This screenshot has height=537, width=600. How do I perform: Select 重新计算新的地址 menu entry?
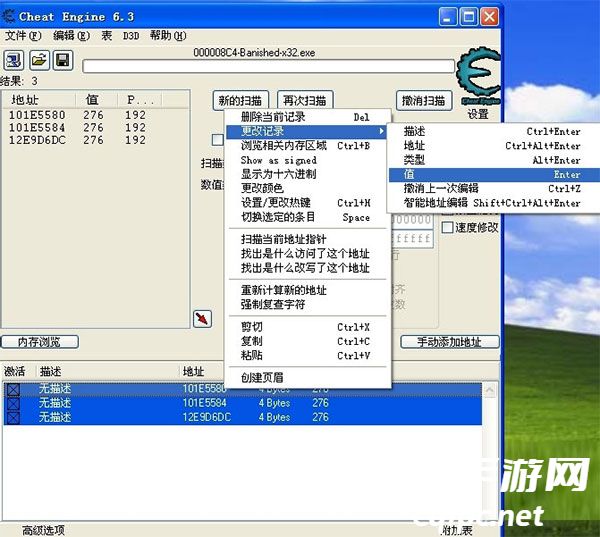pyautogui.click(x=306, y=290)
